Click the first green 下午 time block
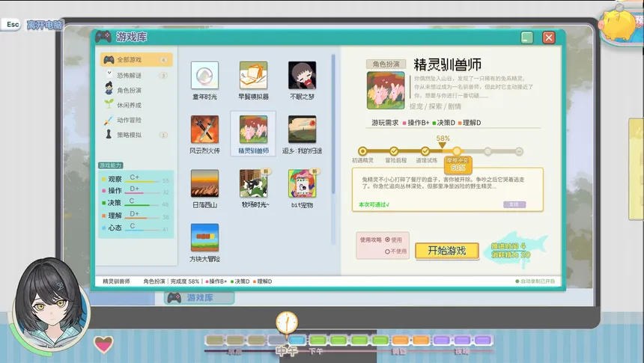644x363 pixels. 318,340
